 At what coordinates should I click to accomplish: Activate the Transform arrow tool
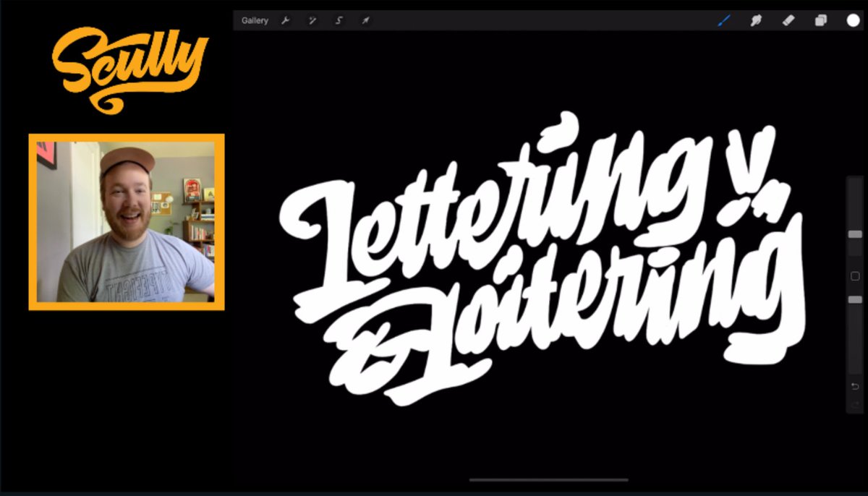[x=365, y=21]
